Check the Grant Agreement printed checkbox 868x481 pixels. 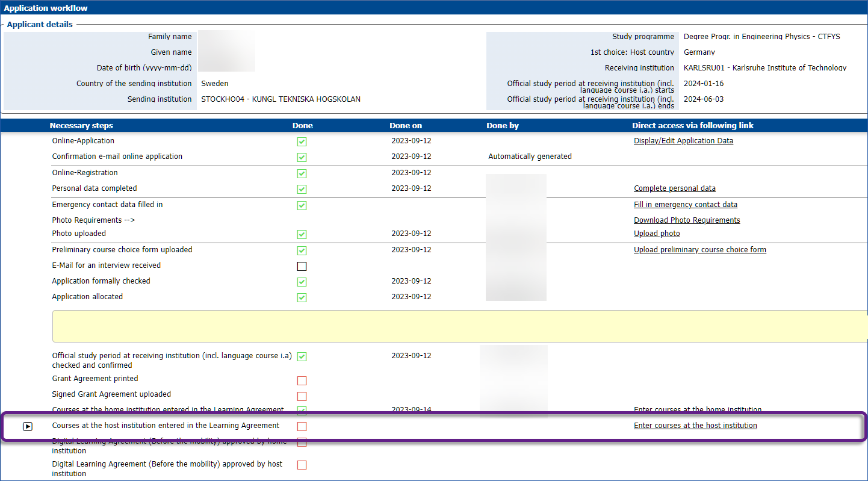(302, 380)
